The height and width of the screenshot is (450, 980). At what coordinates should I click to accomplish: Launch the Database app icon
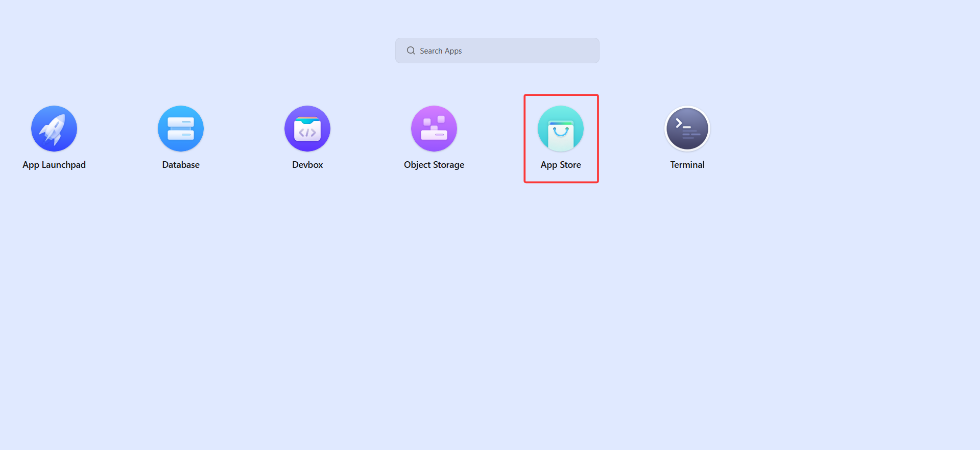click(x=181, y=129)
